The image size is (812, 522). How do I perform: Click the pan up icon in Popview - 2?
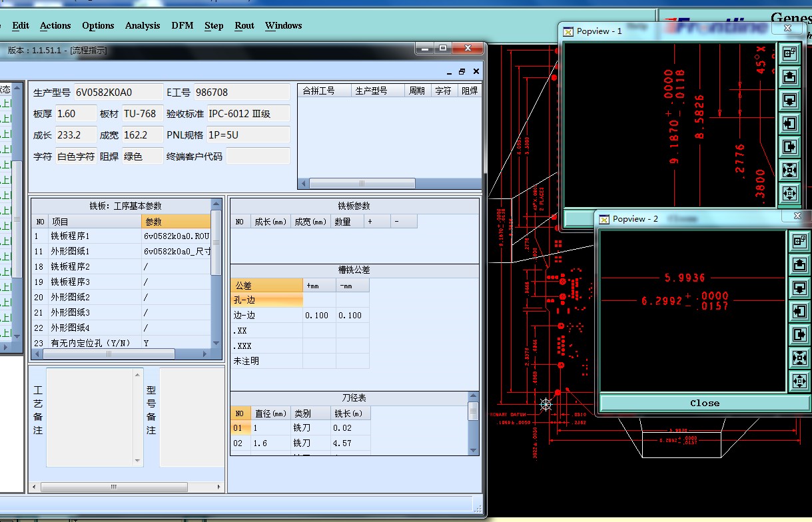798,264
